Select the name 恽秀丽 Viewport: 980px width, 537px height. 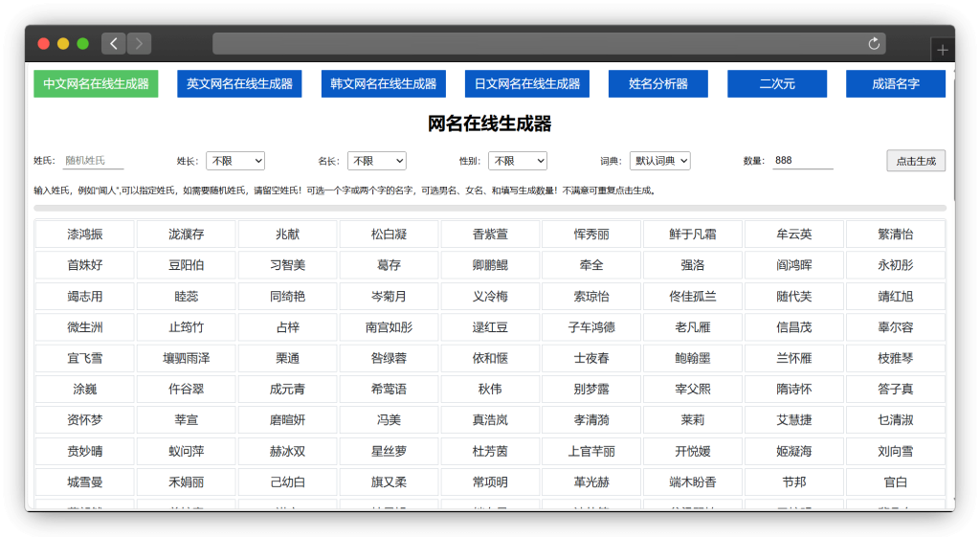point(591,235)
